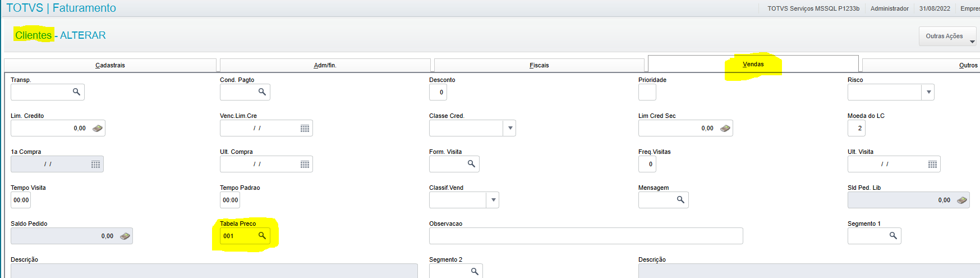Open lookup search for Segmento 1 field
Image resolution: width=980 pixels, height=278 pixels.
[x=893, y=236]
